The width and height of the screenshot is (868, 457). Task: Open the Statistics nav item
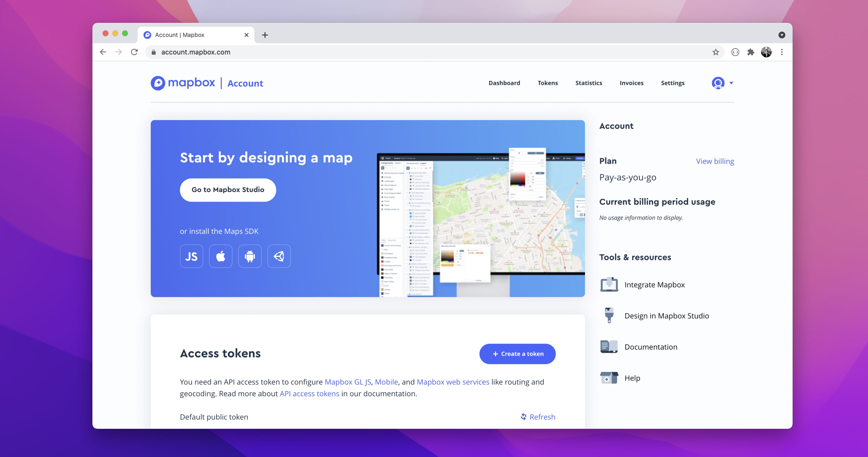point(589,83)
